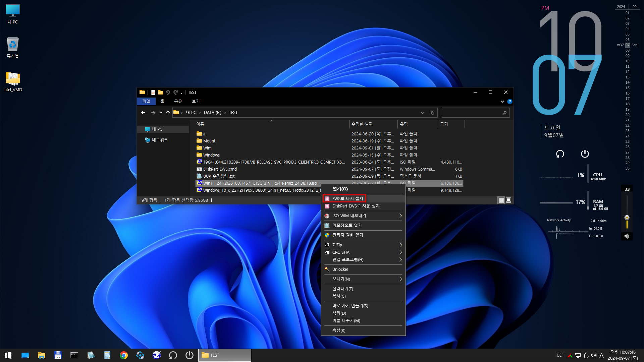This screenshot has width=644, height=362.
Task: Open the address bar history dropdown
Action: (x=423, y=113)
